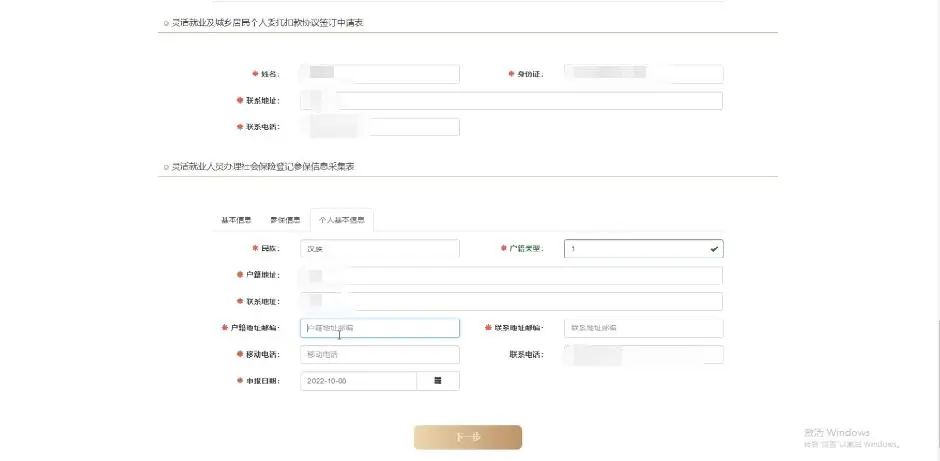This screenshot has height=461, width=940.
Task: Click the 户籍地址邮编 input field
Action: [380, 328]
